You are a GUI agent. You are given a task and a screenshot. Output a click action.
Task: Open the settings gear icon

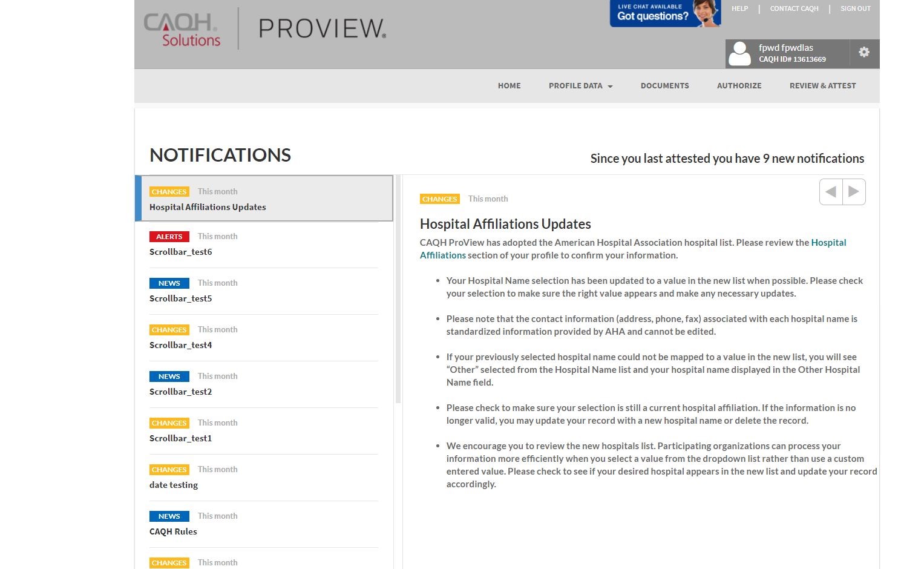864,52
